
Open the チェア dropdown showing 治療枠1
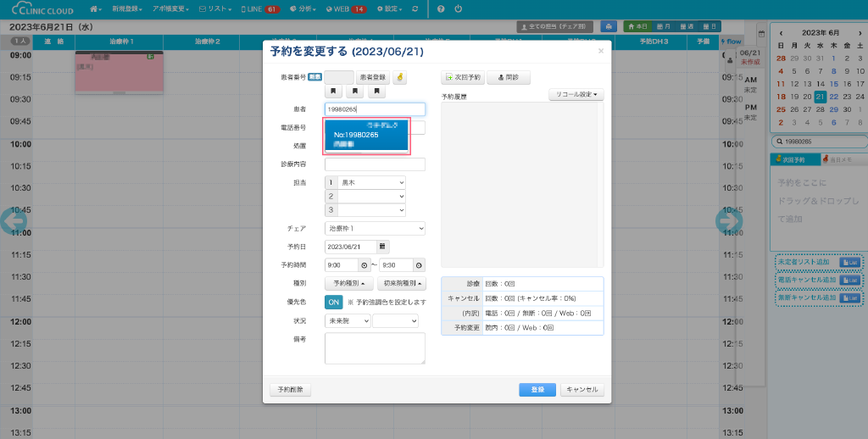[375, 228]
